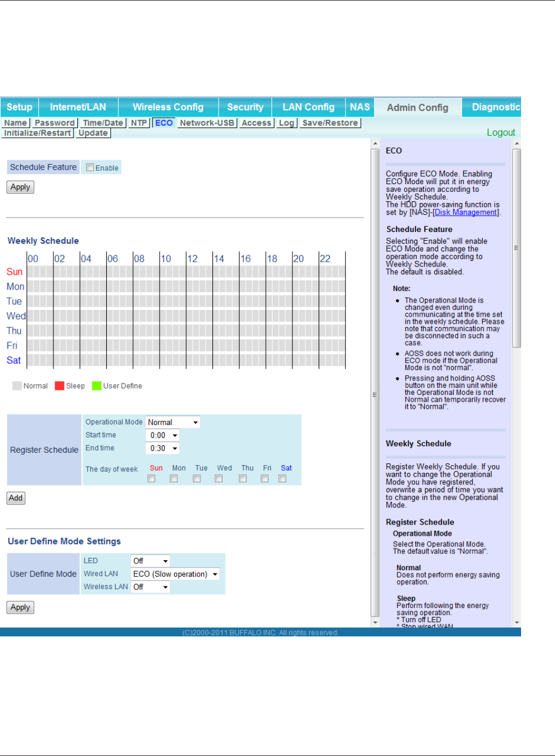Switch to the LAN Config tab

tap(309, 107)
